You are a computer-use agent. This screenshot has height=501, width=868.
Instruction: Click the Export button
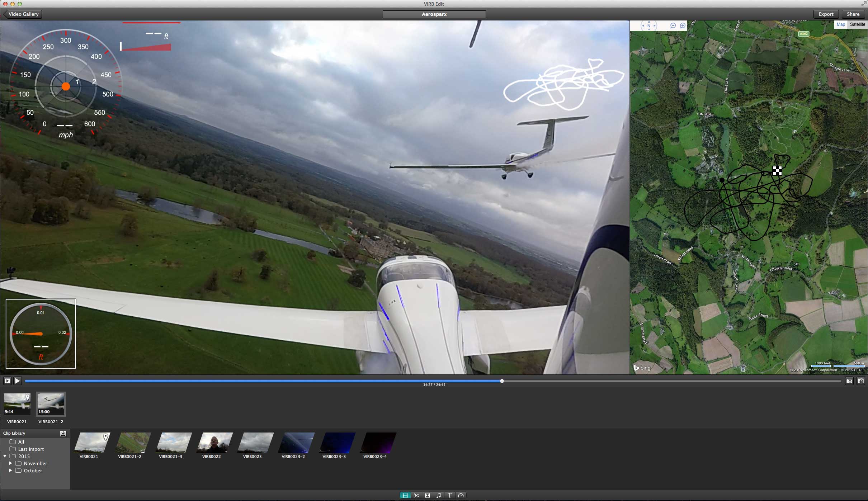(825, 14)
